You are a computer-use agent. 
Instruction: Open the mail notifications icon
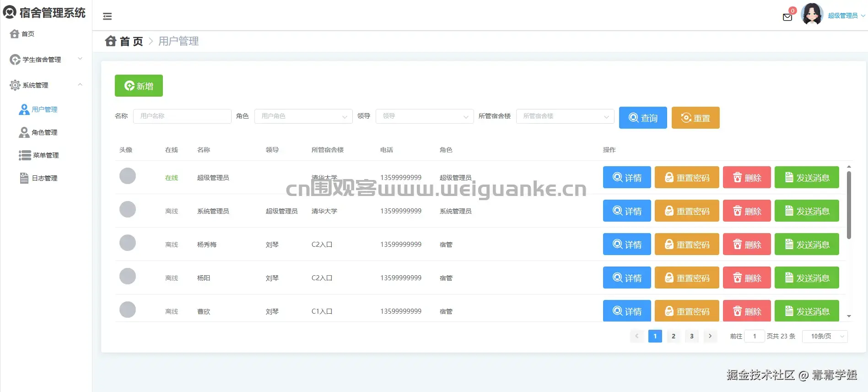pos(787,17)
